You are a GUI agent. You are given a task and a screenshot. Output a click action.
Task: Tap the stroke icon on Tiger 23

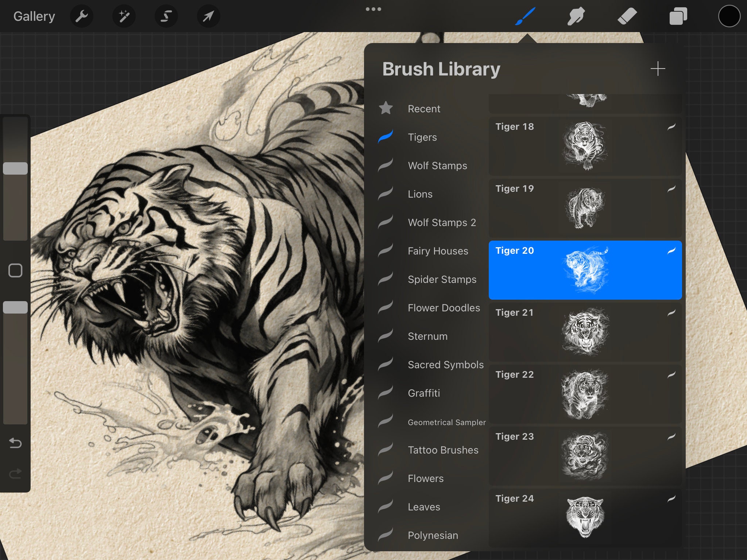[x=671, y=436]
